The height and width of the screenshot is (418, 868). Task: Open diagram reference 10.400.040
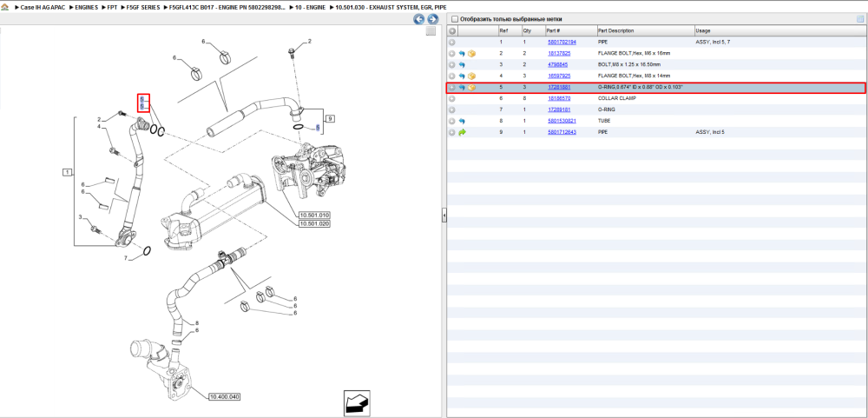tap(224, 397)
